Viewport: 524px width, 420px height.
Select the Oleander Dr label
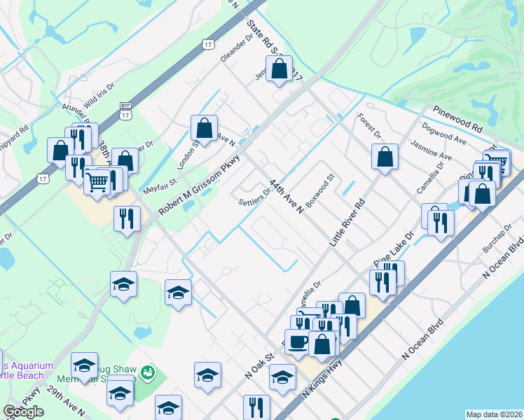[x=237, y=48]
